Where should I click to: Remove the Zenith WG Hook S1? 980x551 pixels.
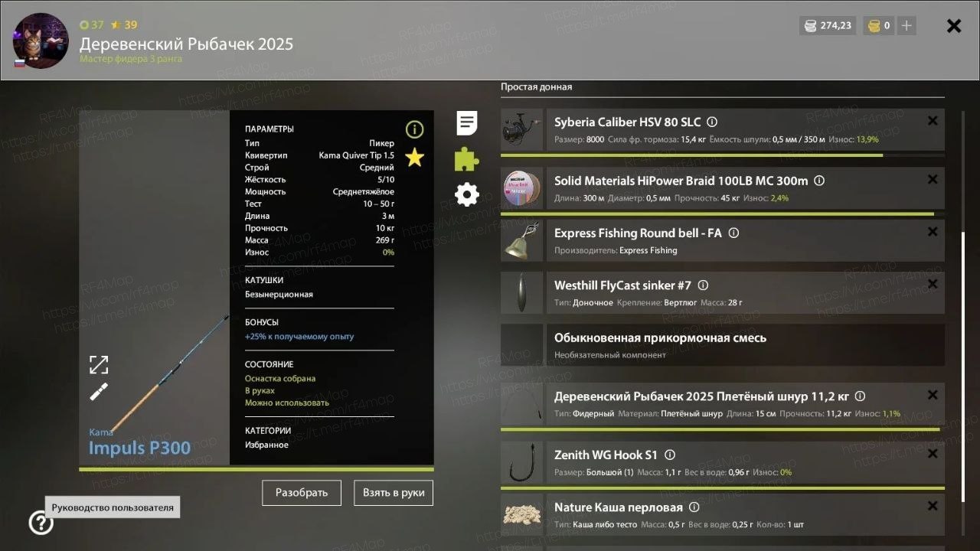933,454
